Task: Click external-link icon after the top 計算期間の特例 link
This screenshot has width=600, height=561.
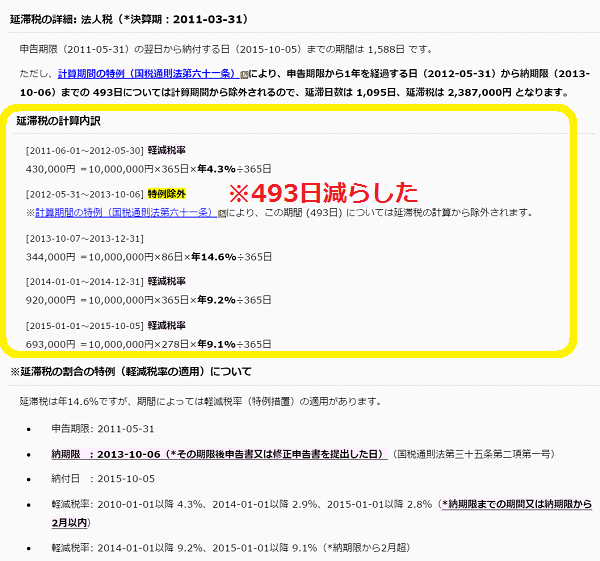Action: 244,74
